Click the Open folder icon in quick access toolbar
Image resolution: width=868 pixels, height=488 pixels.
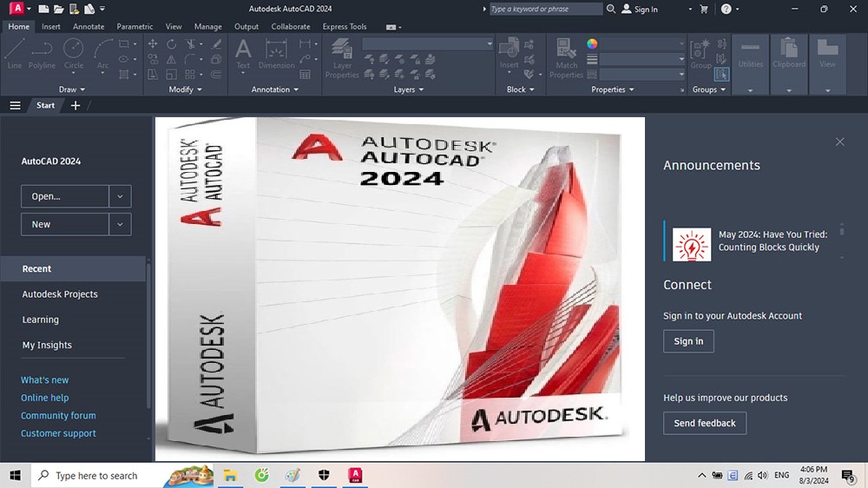point(58,9)
